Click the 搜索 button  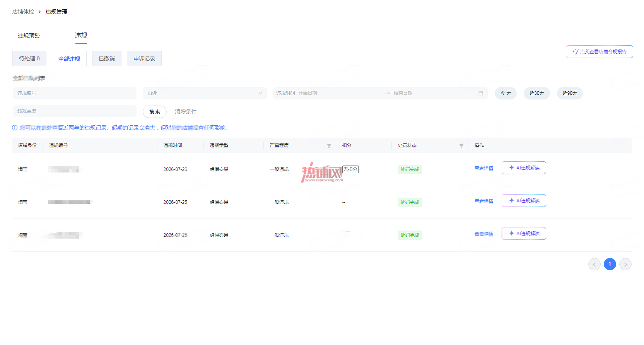point(155,112)
